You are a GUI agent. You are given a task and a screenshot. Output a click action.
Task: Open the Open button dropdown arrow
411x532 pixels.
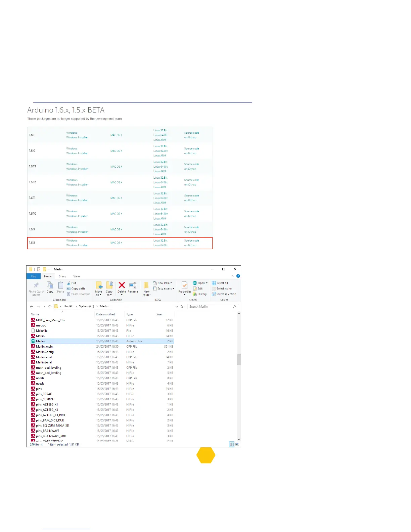(207, 283)
